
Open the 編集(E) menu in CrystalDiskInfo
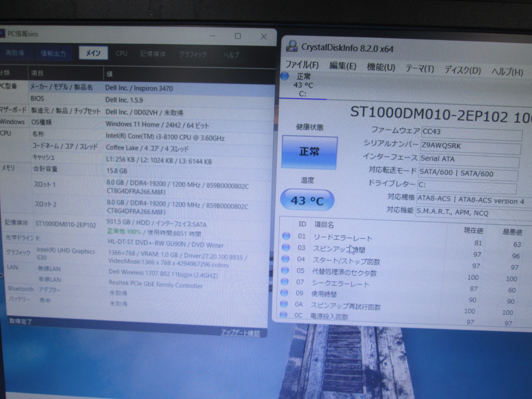[342, 66]
